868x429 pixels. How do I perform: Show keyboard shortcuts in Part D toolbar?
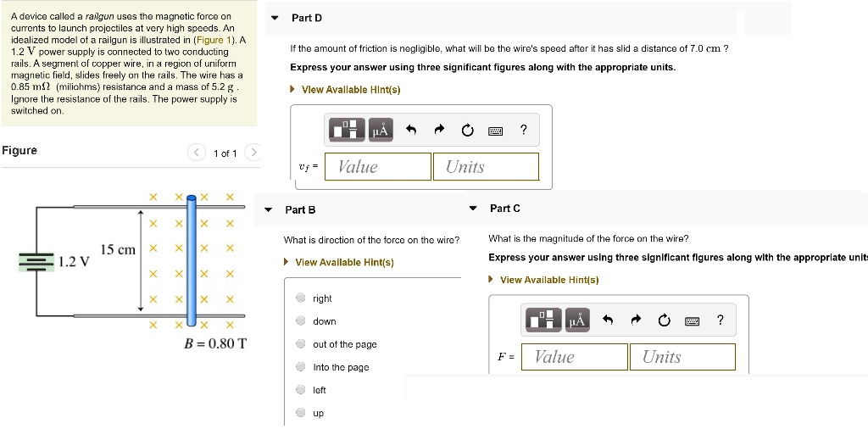click(495, 131)
